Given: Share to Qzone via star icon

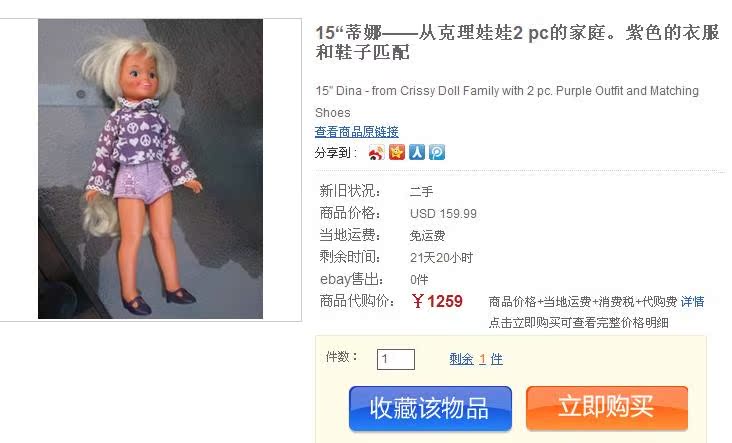Looking at the screenshot, I should point(397,152).
